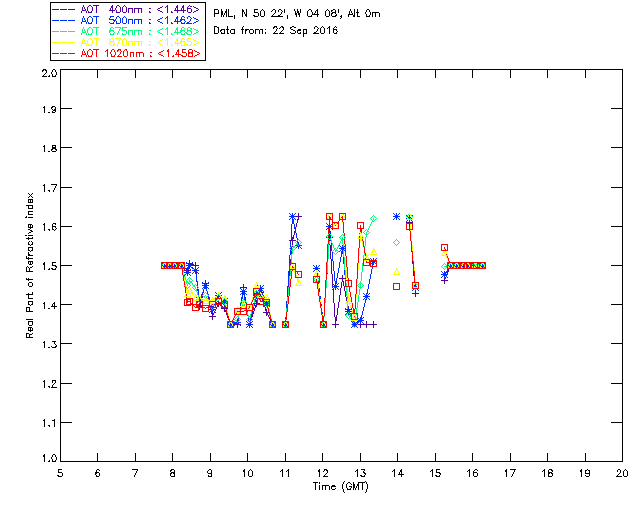This screenshot has width=640, height=512.
Task: Click y-axis tick label 1.2
Action: [x=49, y=384]
